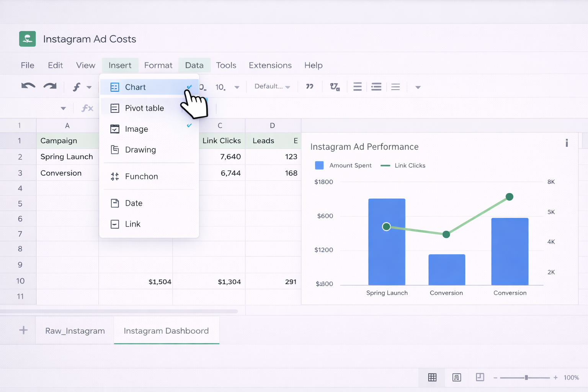Click the Link menu item icon

point(114,224)
